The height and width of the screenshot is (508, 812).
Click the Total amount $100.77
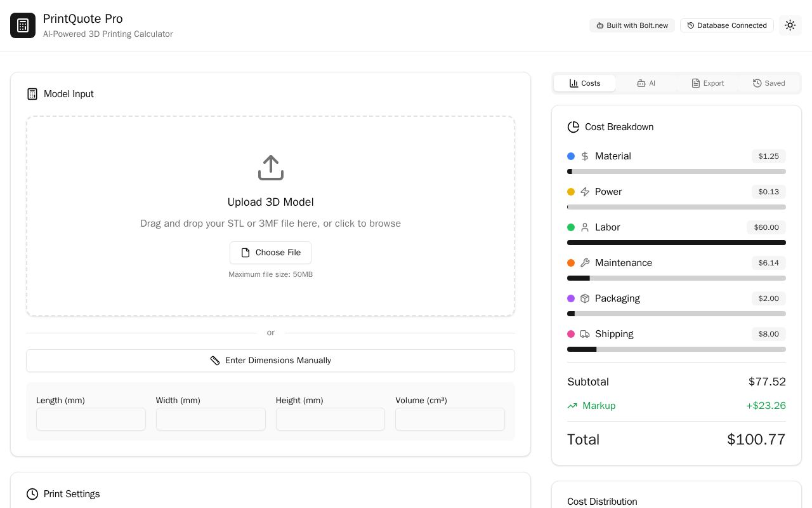click(756, 439)
